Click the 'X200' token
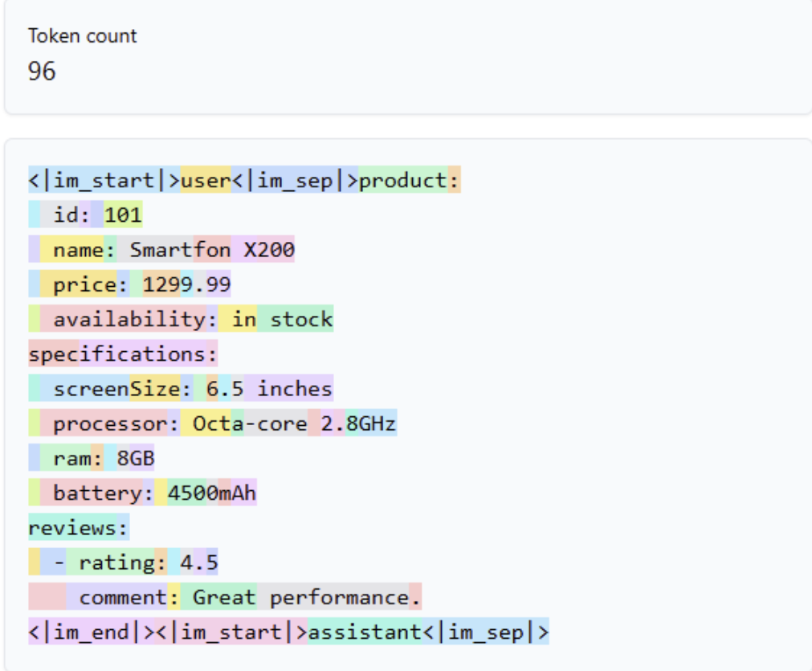Screen dimensions: 812x671 click(x=263, y=249)
